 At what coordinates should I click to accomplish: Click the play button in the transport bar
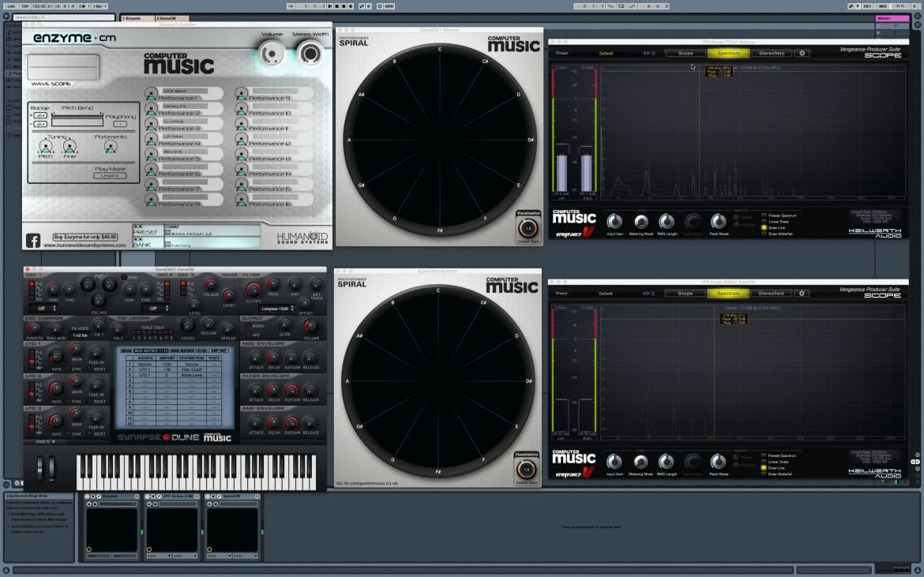[329, 6]
